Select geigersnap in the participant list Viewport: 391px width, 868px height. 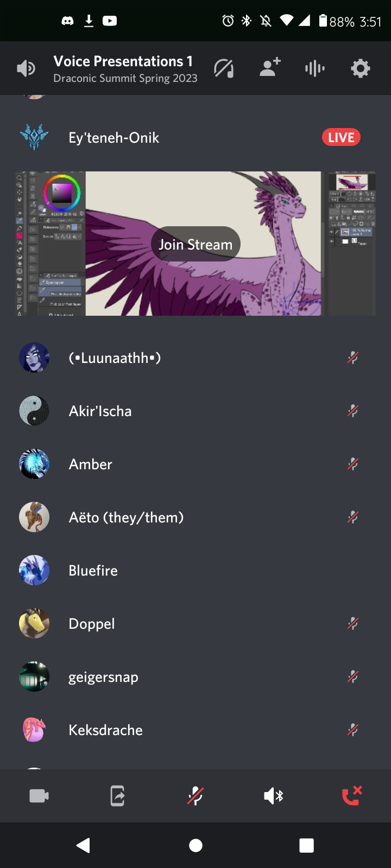(x=195, y=676)
